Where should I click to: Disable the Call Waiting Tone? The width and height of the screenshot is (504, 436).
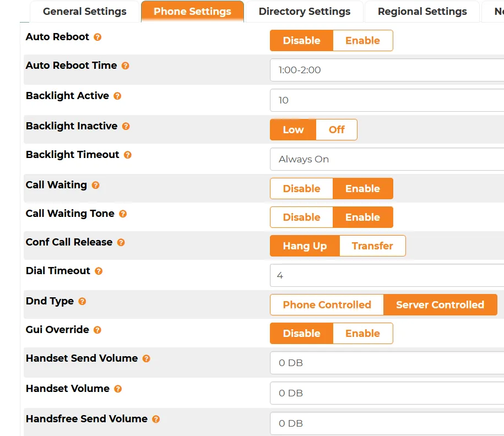click(x=301, y=217)
